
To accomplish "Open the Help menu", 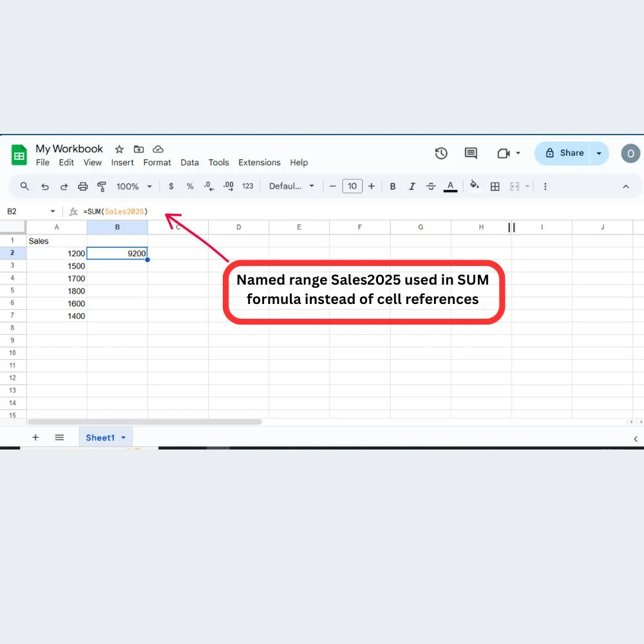I will pos(299,163).
